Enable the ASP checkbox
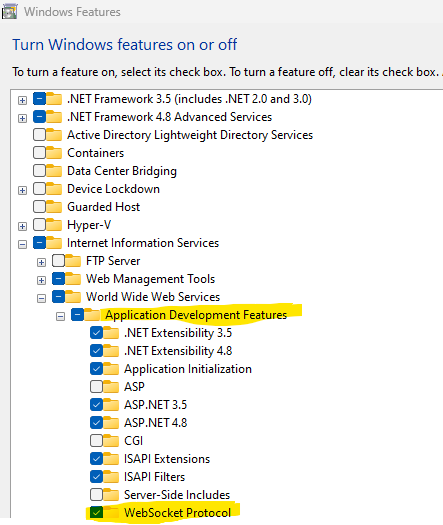Screen dimensions: 443x525 tap(96, 386)
